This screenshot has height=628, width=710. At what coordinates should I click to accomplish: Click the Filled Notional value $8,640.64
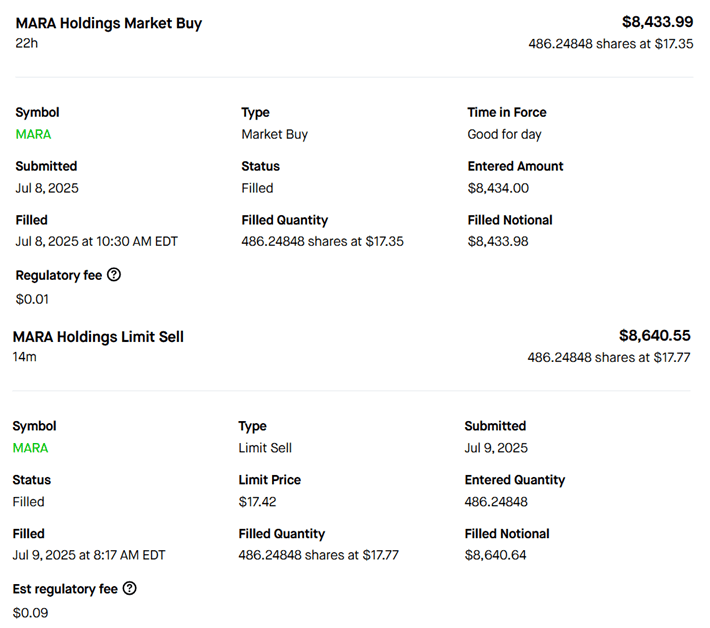tap(495, 555)
